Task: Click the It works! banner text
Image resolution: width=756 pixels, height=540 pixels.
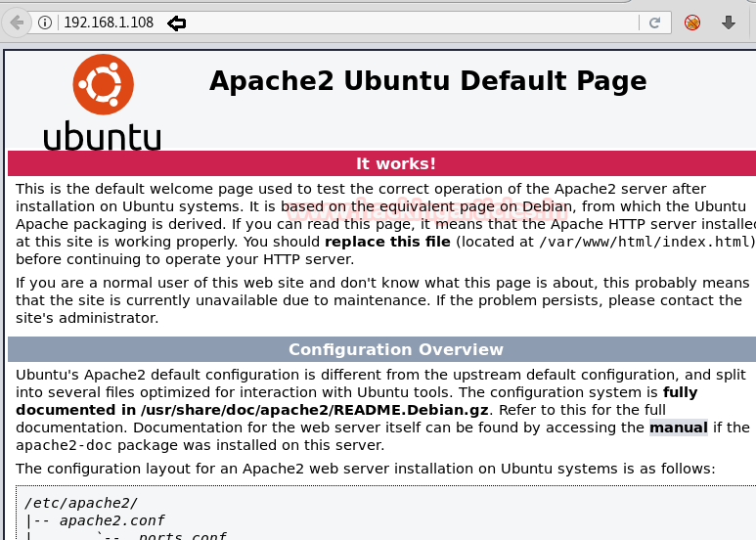Action: click(x=396, y=163)
